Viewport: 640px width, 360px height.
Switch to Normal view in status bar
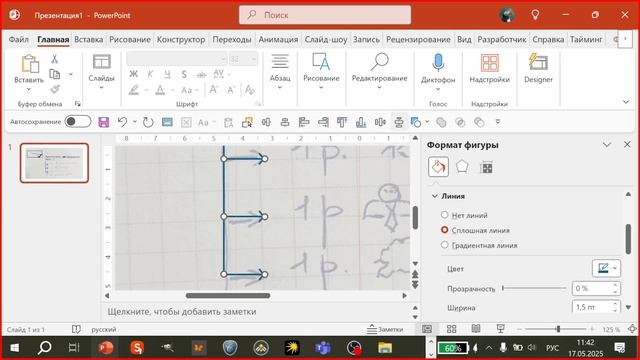pos(427,329)
